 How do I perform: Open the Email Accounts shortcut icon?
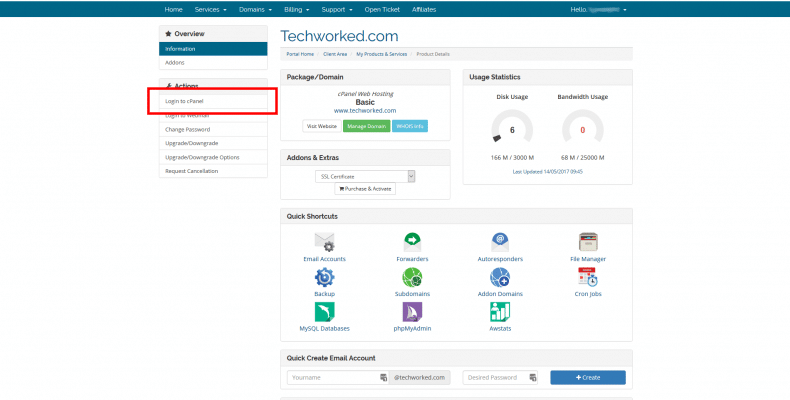[324, 242]
